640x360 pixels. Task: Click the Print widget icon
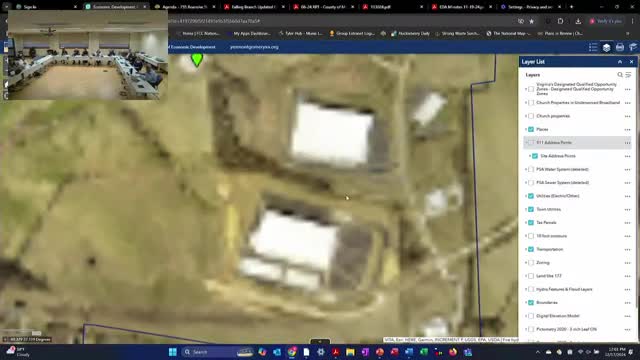coord(620,47)
